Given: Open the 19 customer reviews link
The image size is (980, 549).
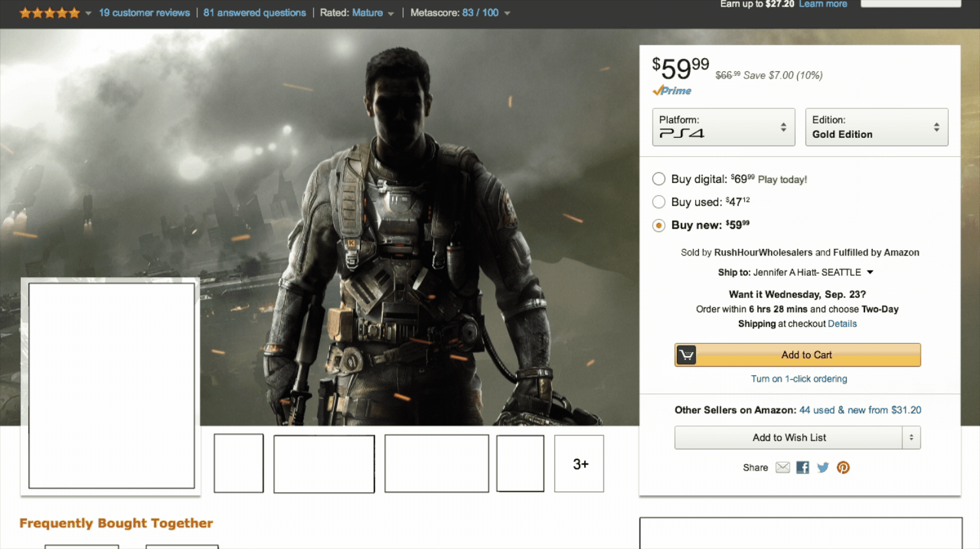Looking at the screenshot, I should [144, 12].
